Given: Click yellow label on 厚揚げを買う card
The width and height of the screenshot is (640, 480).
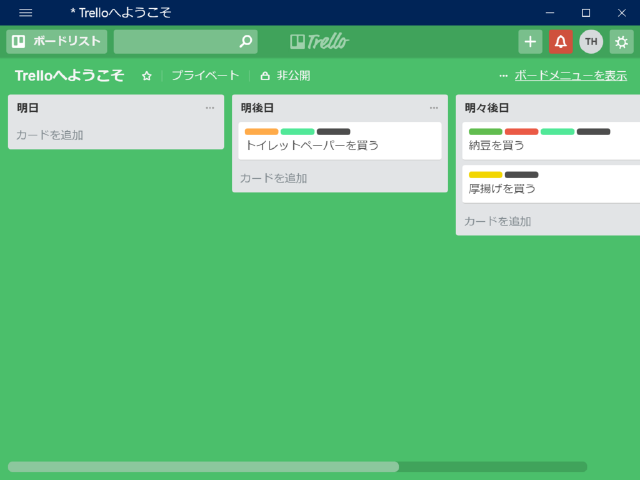Looking at the screenshot, I should 486,175.
